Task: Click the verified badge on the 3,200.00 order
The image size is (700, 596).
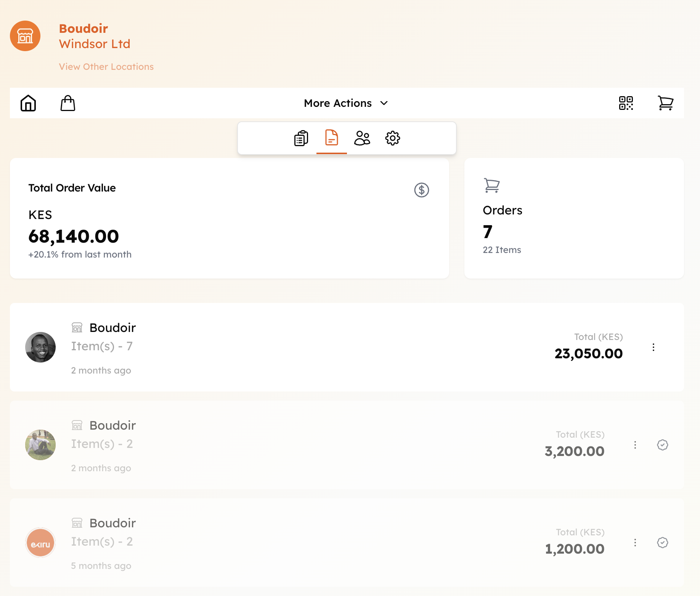Action: pyautogui.click(x=662, y=445)
